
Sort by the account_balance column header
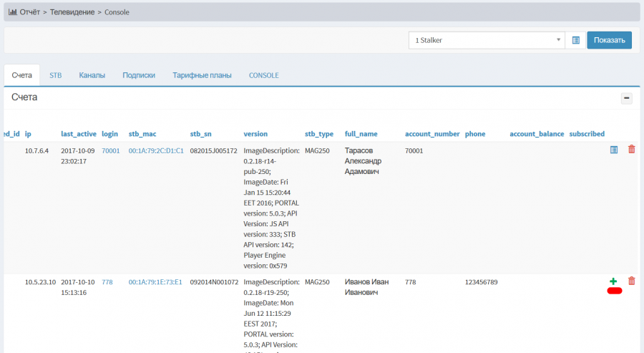537,134
